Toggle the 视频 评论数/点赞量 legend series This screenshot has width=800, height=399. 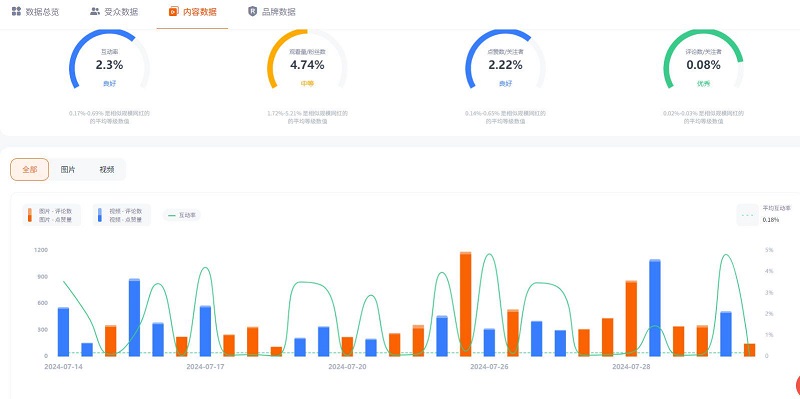point(121,215)
